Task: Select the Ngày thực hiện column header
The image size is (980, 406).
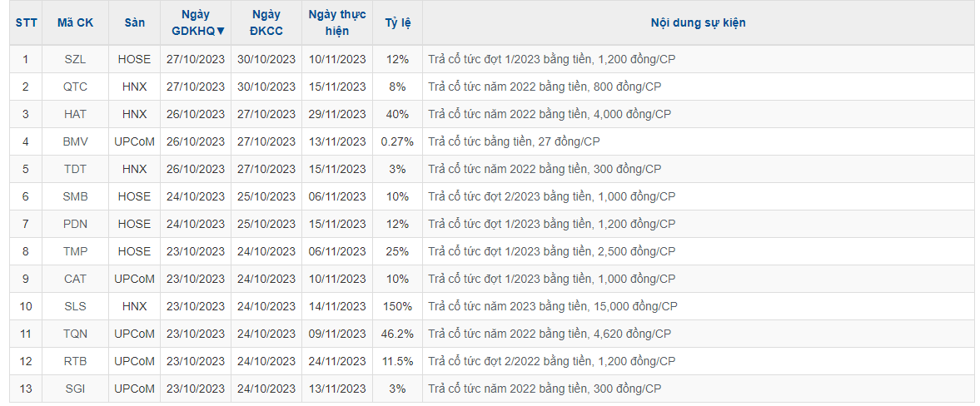Action: 336,22
